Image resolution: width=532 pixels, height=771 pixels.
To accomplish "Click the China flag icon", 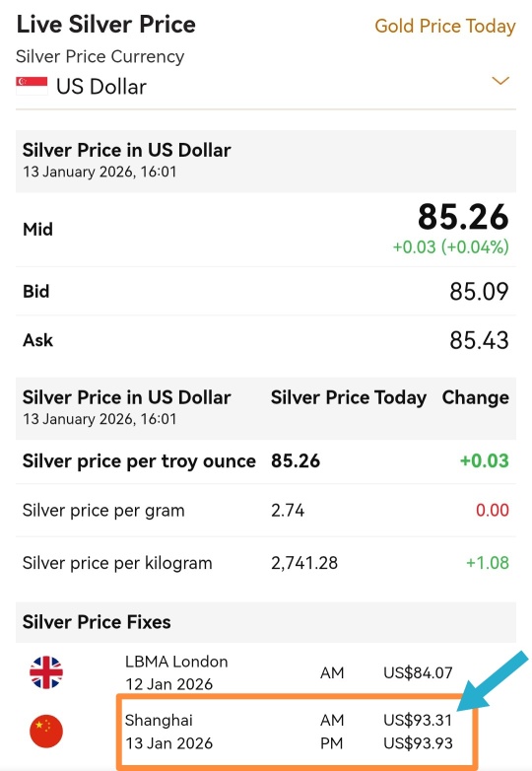I will (x=46, y=732).
